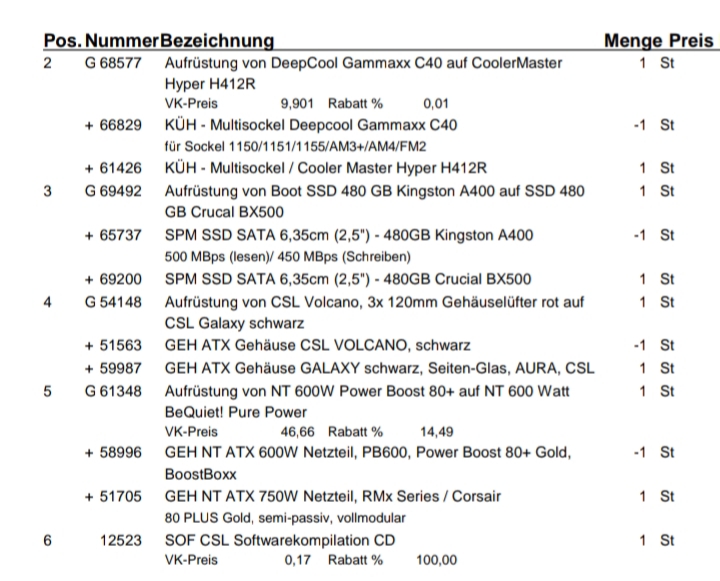Image resolution: width=720 pixels, height=581 pixels.
Task: Click the 'Menge' column header
Action: (633, 40)
